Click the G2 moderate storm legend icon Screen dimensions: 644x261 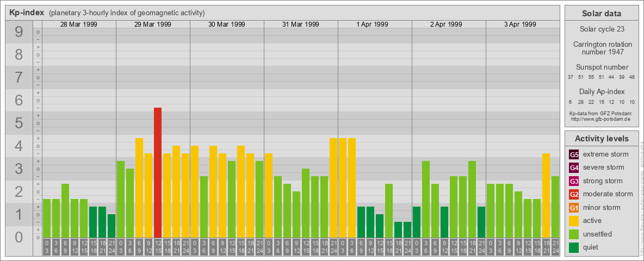574,194
